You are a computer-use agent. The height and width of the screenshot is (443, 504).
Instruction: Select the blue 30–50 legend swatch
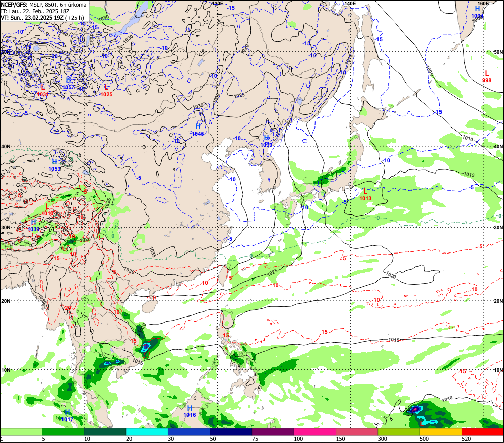click(188, 432)
